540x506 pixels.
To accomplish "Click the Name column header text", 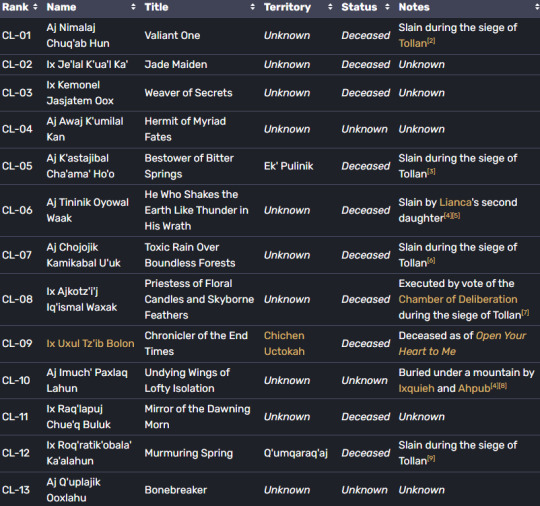I will point(61,7).
